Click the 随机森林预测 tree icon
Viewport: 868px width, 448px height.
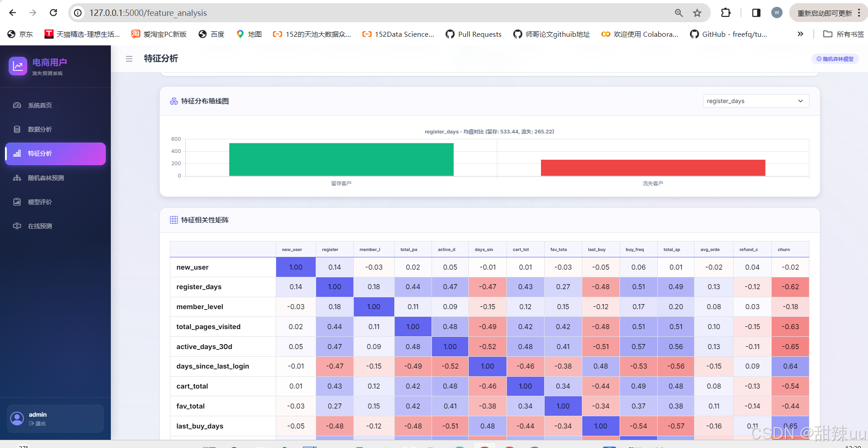[17, 178]
